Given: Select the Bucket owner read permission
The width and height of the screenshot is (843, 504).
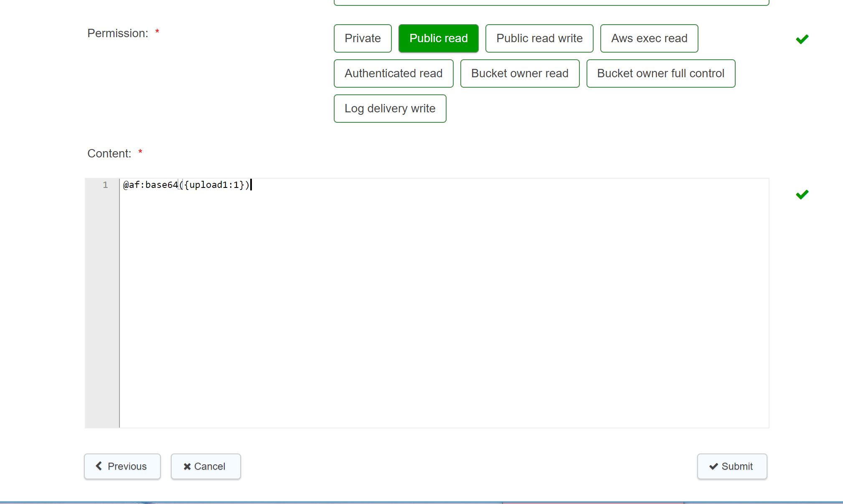Looking at the screenshot, I should coord(520,73).
